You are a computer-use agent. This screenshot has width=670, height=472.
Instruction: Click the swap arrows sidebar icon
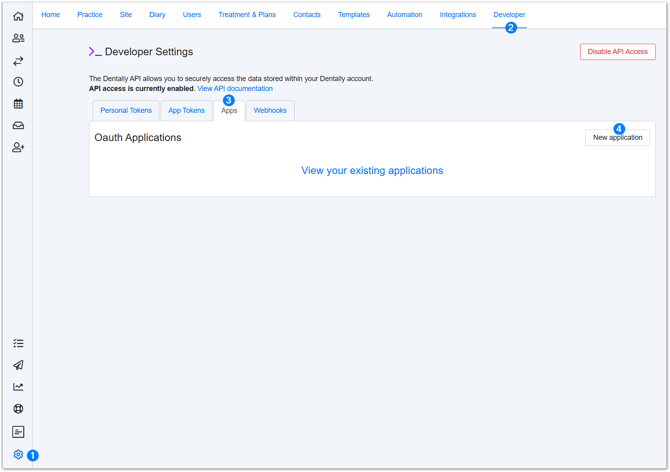18,60
